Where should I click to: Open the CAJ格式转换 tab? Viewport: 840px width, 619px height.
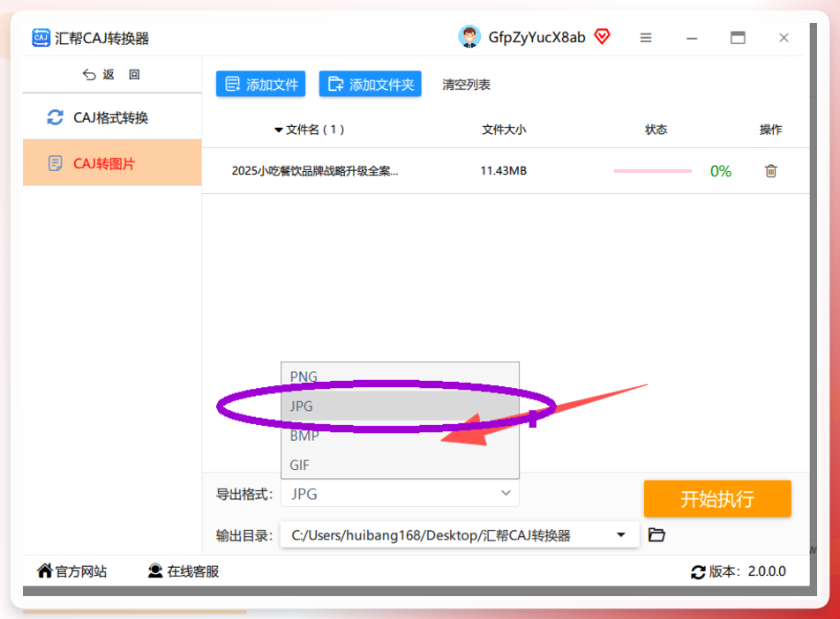click(x=112, y=117)
